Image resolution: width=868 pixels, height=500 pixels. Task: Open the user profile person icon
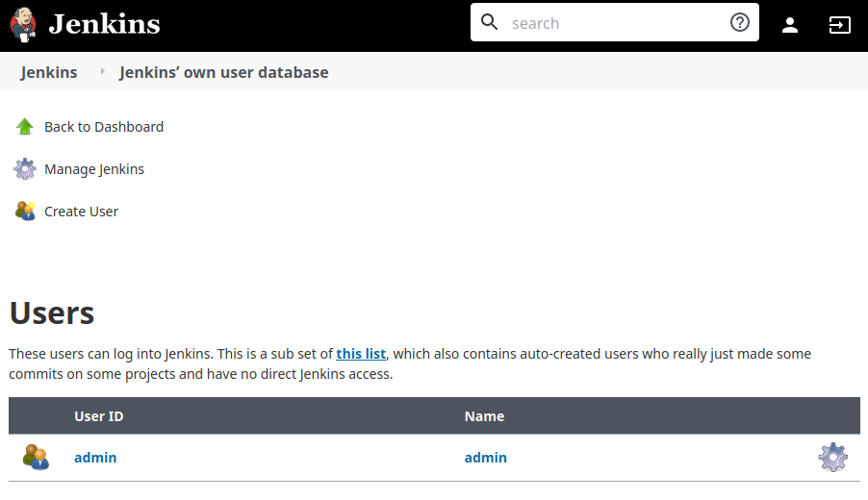click(x=790, y=25)
